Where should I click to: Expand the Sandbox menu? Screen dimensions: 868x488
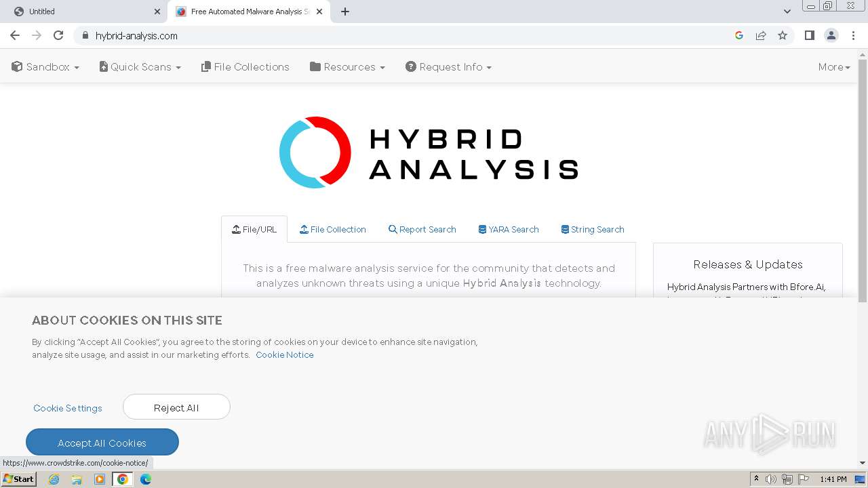click(45, 67)
